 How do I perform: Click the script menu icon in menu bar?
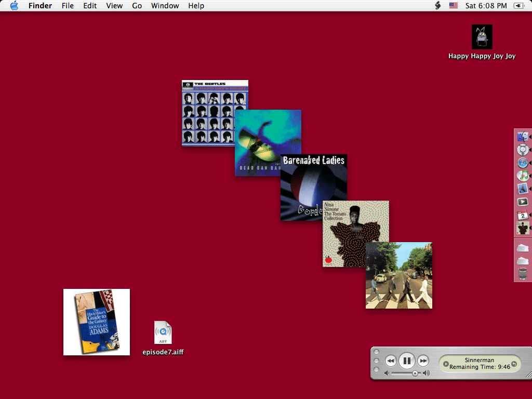point(437,5)
